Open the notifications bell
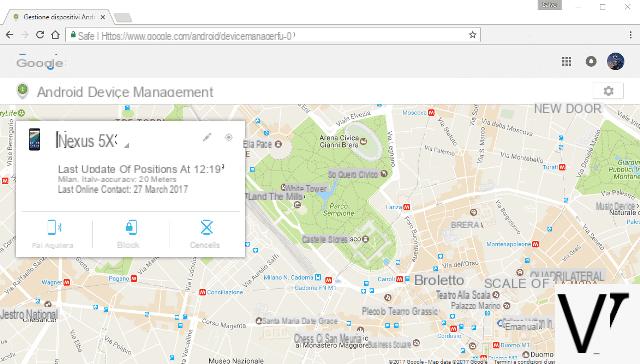Screen dimensions: 640x364 click(591, 62)
